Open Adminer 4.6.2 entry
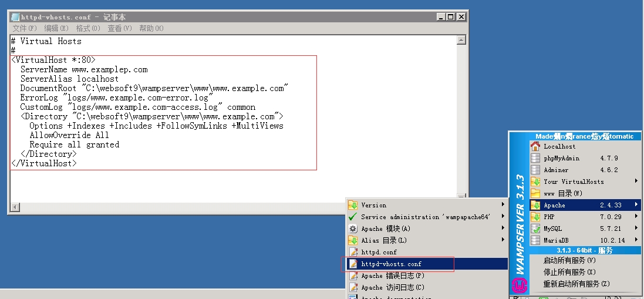644x299 pixels. pos(585,170)
